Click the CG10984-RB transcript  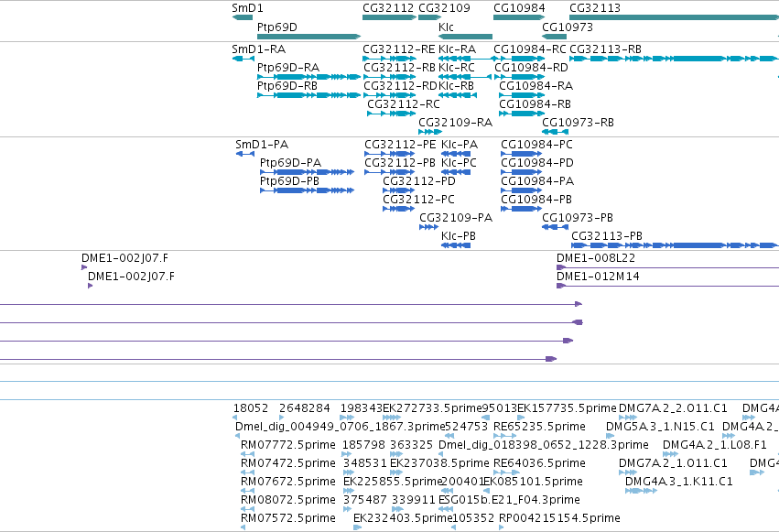[522, 114]
